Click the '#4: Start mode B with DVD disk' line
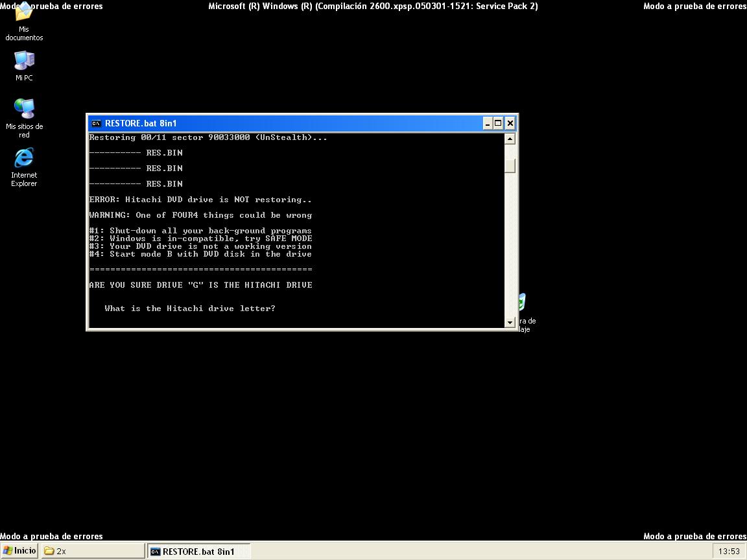The image size is (747, 560). tap(200, 254)
